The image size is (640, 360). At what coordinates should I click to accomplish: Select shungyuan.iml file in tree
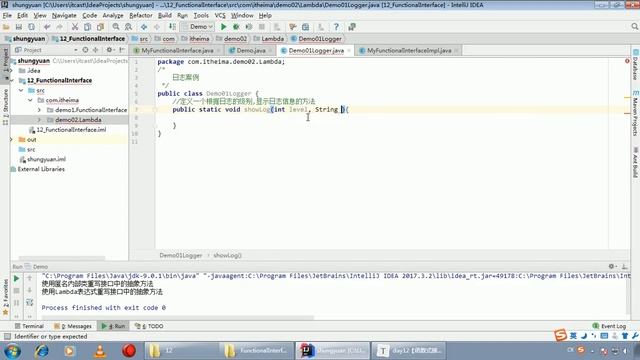pyautogui.click(x=46, y=159)
